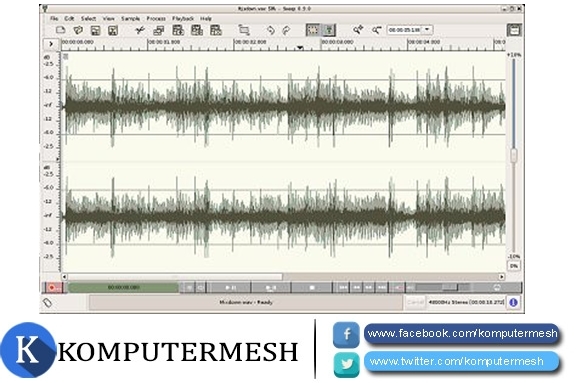Click the New file toolbar icon

pos(61,30)
